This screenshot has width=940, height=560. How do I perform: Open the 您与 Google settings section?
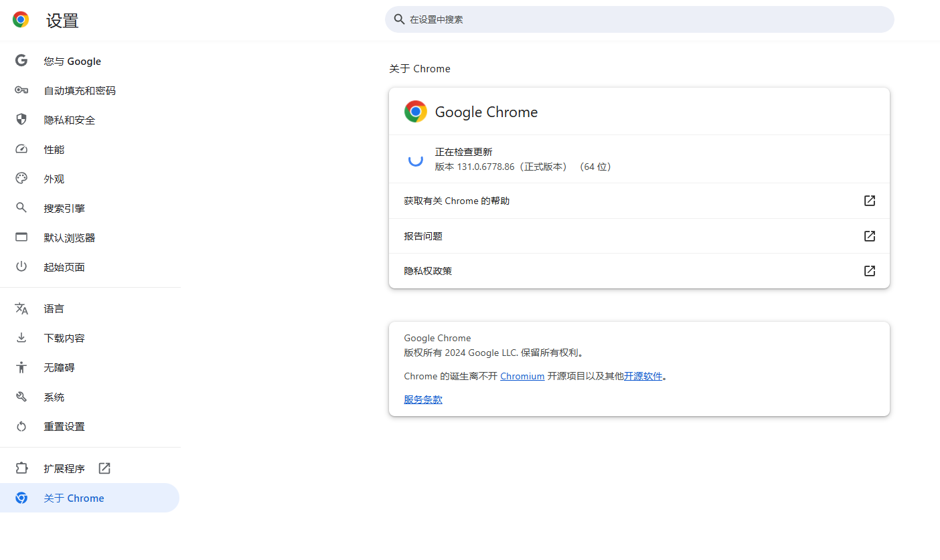pyautogui.click(x=90, y=61)
